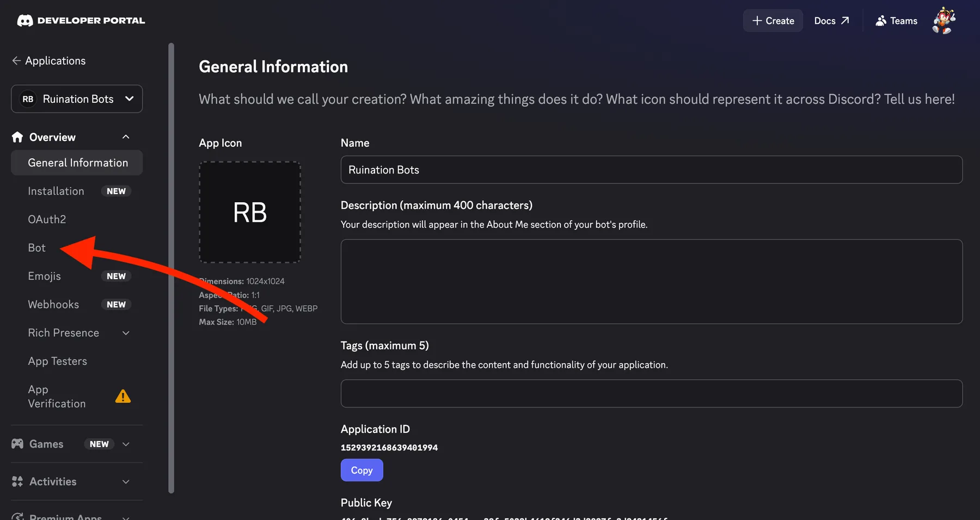Click the General Information page heading

(273, 66)
